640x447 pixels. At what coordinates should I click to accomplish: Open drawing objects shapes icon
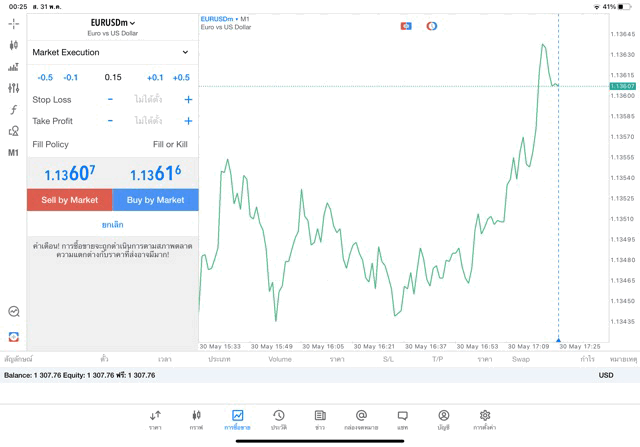pyautogui.click(x=13, y=131)
